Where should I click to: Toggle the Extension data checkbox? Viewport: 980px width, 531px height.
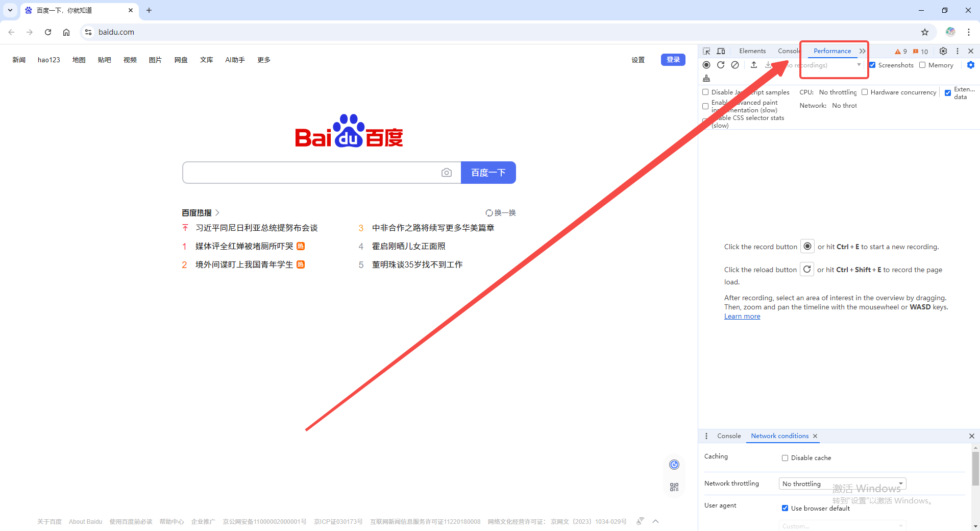click(948, 93)
